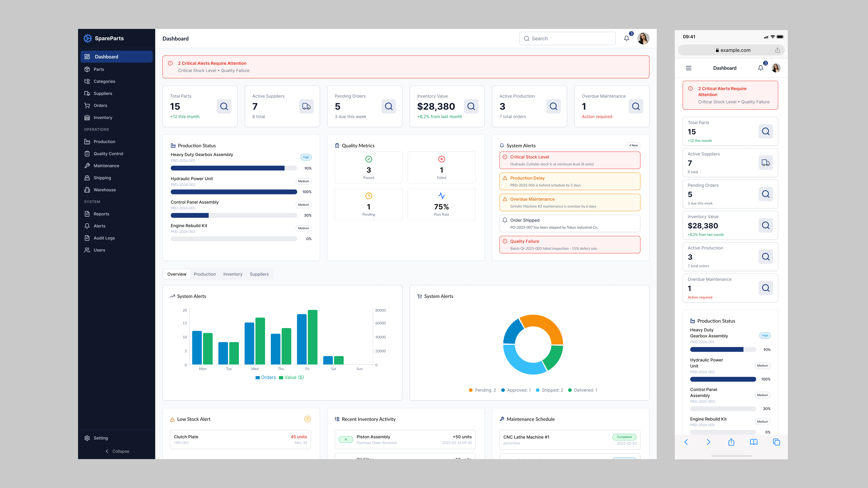The width and height of the screenshot is (868, 488).
Task: Open the mobile hamburger menu icon
Action: point(689,68)
